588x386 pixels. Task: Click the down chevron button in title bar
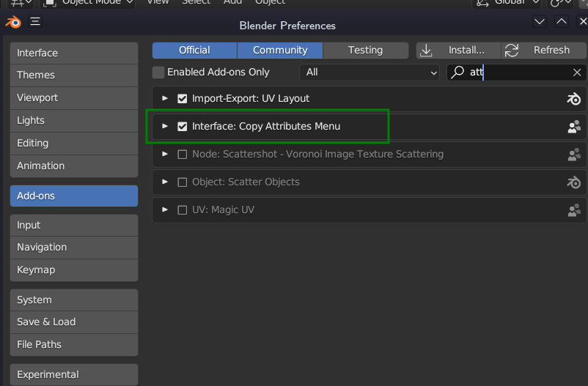[x=540, y=22]
